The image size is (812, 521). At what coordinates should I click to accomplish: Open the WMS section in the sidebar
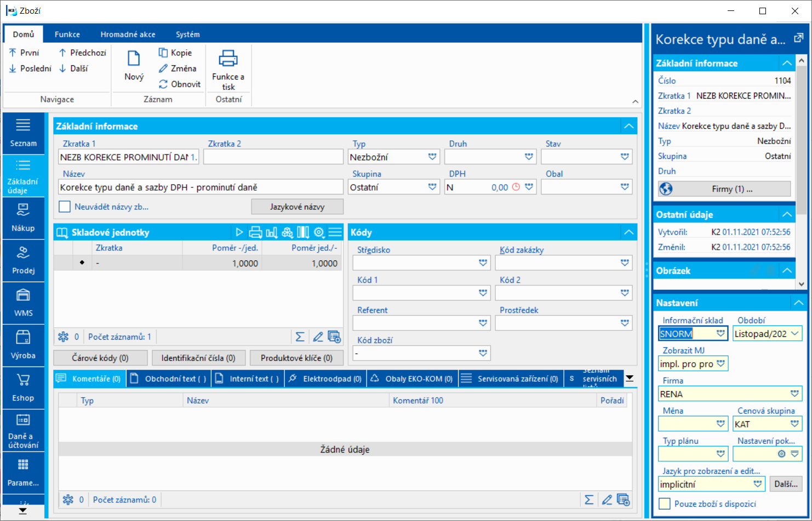[23, 303]
